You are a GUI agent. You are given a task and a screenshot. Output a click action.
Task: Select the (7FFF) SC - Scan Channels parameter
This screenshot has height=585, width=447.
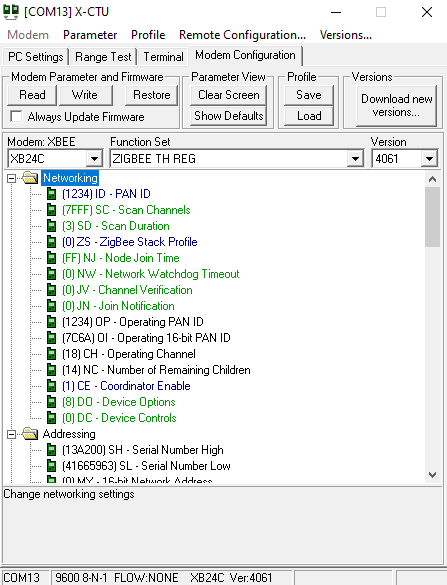(x=126, y=210)
